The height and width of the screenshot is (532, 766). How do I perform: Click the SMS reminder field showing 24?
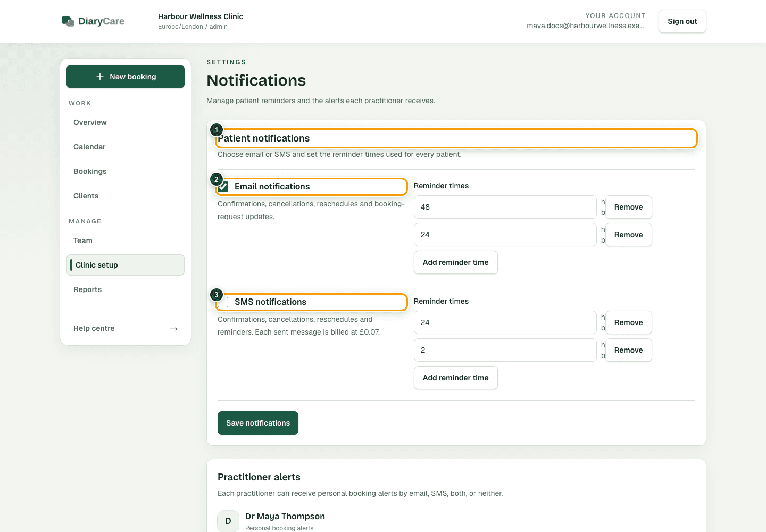point(505,322)
